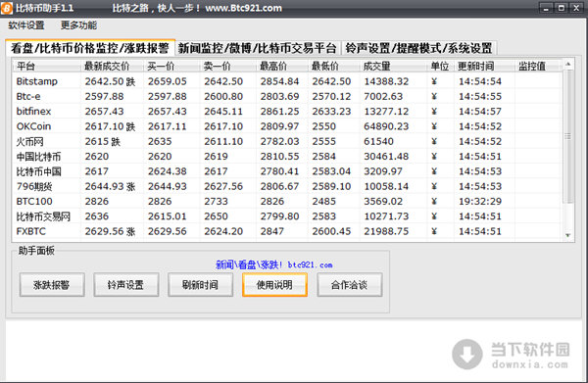Sort by 成交量 column header
The image size is (588, 383).
[393, 67]
